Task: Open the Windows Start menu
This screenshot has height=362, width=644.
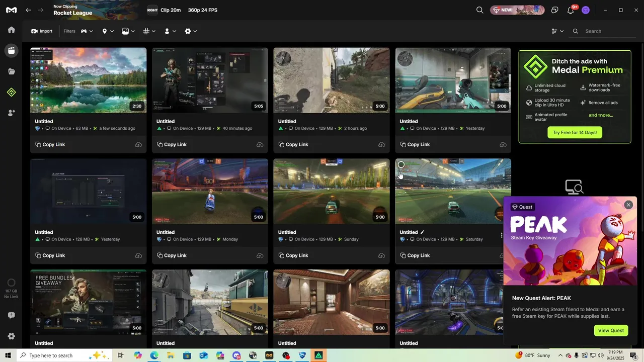Action: click(x=8, y=355)
